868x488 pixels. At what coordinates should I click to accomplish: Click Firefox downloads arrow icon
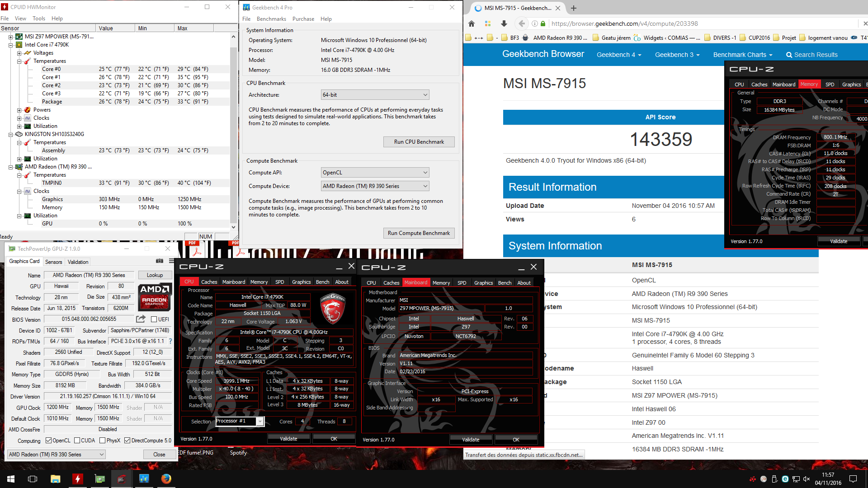pyautogui.click(x=504, y=23)
